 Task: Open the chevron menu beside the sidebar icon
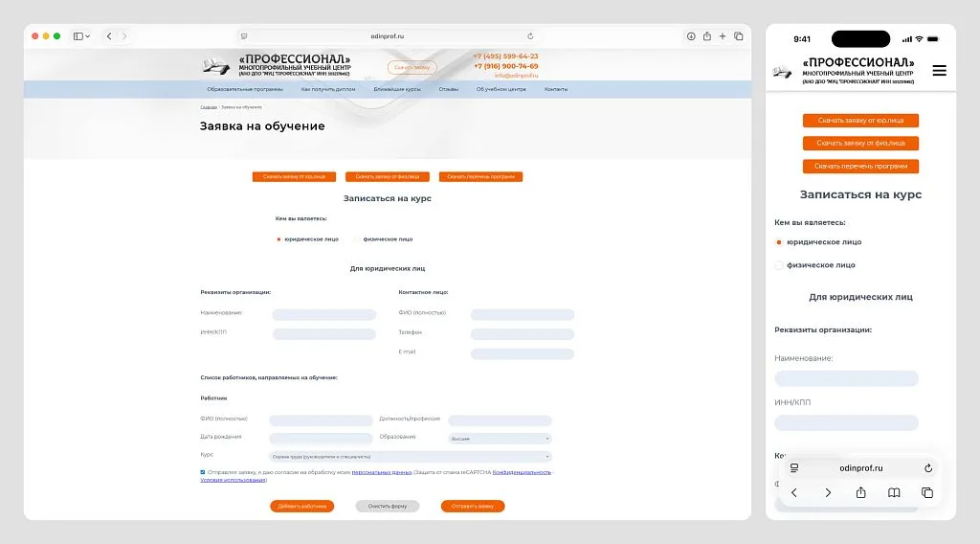point(88,36)
